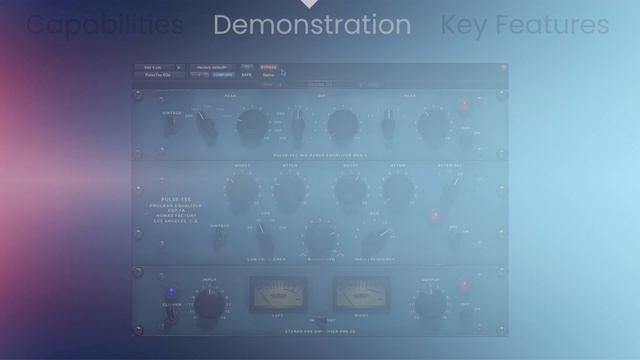The height and width of the screenshot is (360, 640).
Task: Open the Pulse-Tec EQs plugin selector
Action: coord(159,75)
